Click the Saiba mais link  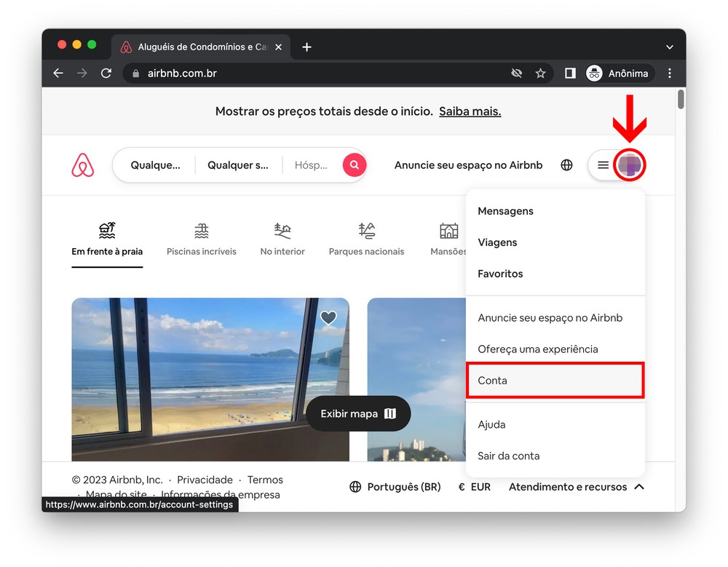tap(470, 111)
